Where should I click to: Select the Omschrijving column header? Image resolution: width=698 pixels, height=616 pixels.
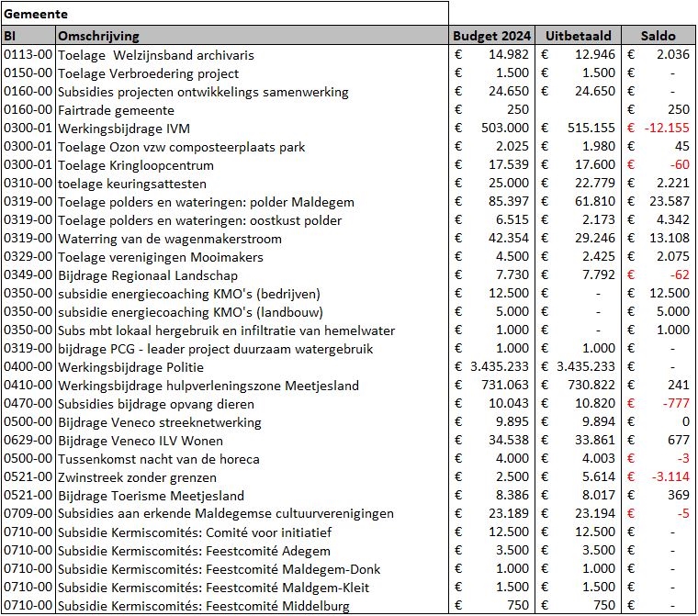[252, 36]
